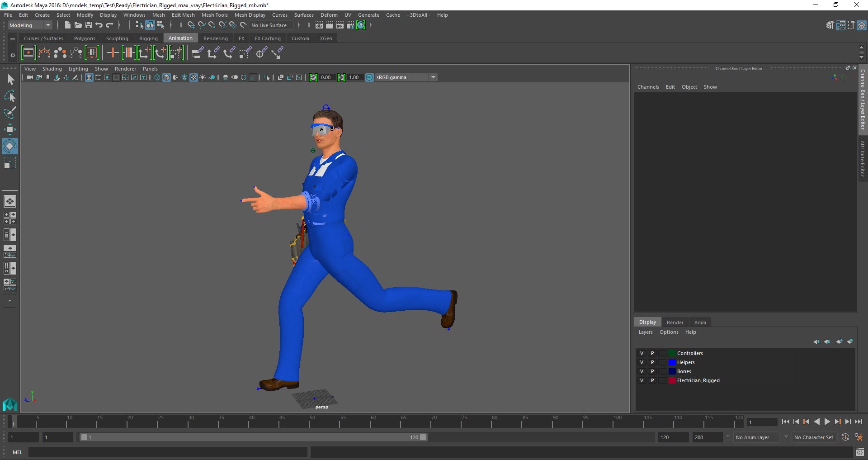The height and width of the screenshot is (460, 868).
Task: Click the MEL command line label
Action: [17, 452]
